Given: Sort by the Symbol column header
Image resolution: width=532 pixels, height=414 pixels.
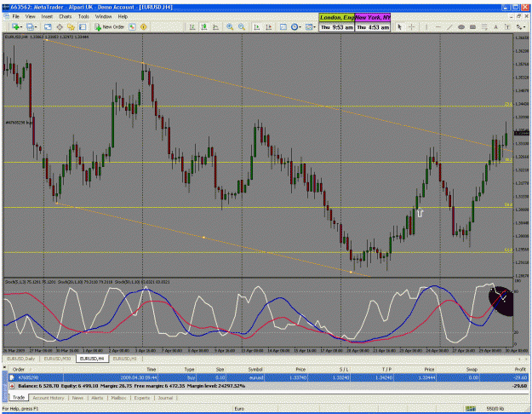Looking at the screenshot, I should coord(255,369).
